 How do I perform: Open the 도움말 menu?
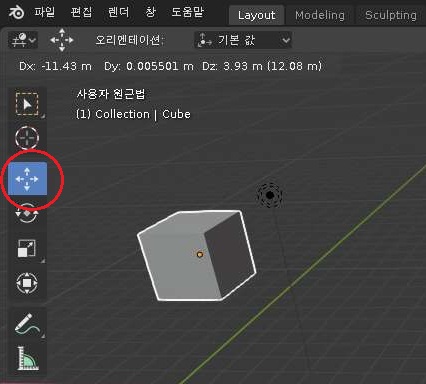187,13
